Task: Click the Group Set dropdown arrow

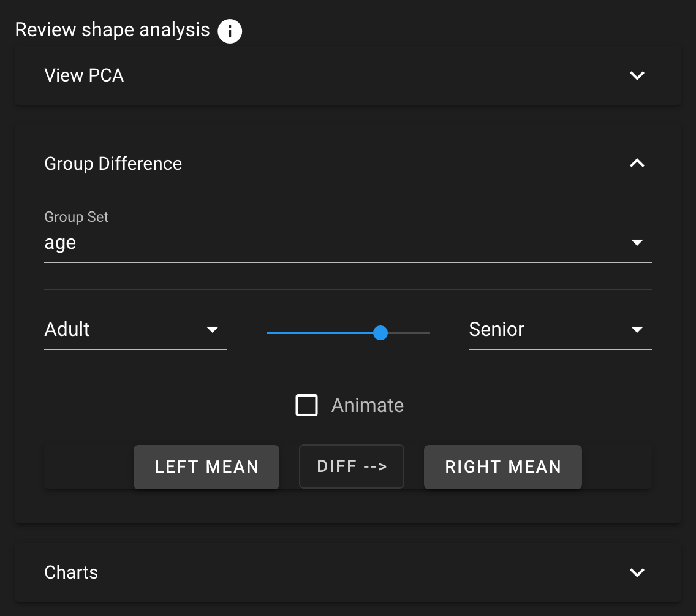Action: click(x=637, y=243)
